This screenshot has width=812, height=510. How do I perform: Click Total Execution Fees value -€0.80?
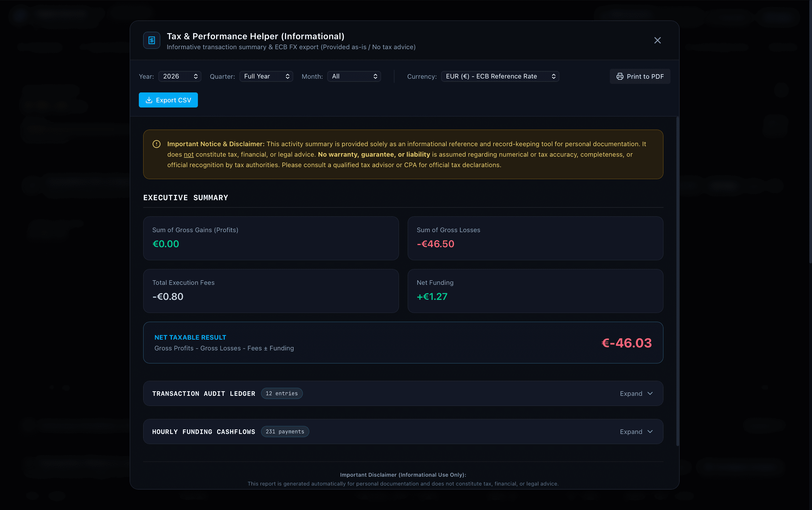(168, 296)
